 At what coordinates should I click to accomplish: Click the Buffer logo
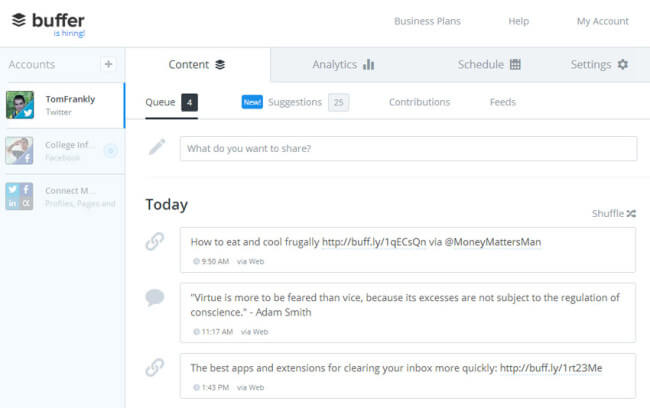pyautogui.click(x=48, y=20)
